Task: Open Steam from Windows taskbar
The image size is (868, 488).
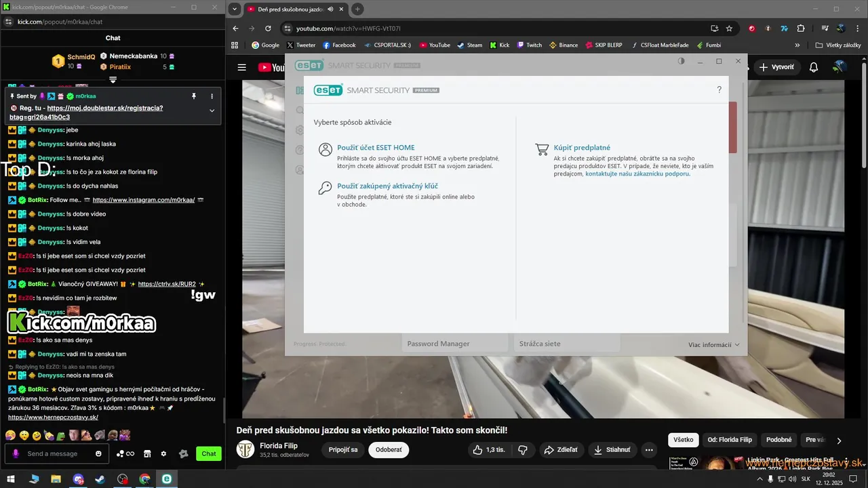Action: coord(100,479)
